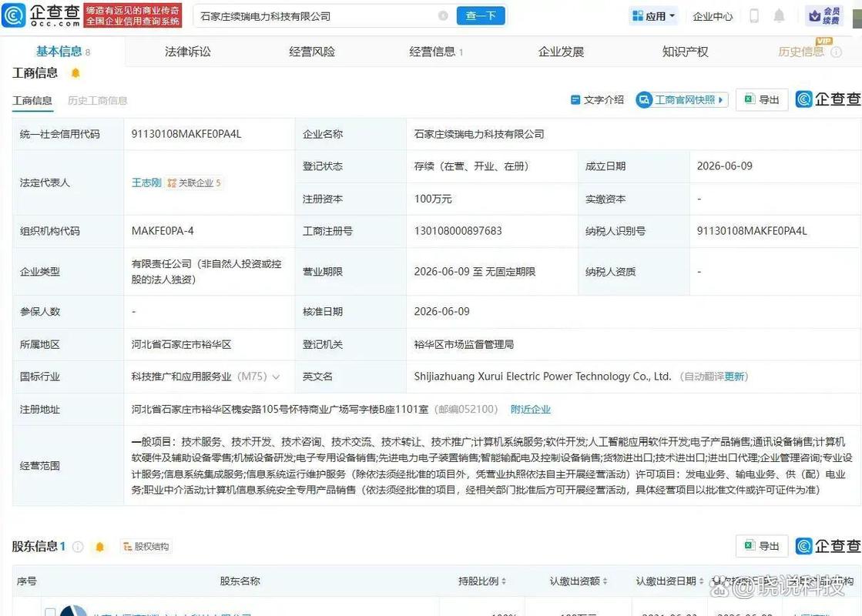Click the 查一下 search button
The height and width of the screenshot is (616, 862).
tap(481, 16)
